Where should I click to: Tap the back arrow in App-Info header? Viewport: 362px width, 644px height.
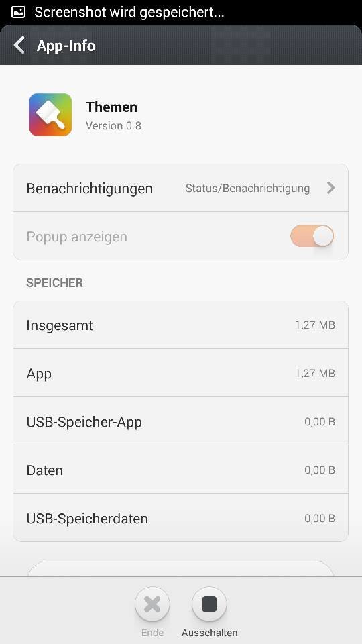tap(19, 45)
